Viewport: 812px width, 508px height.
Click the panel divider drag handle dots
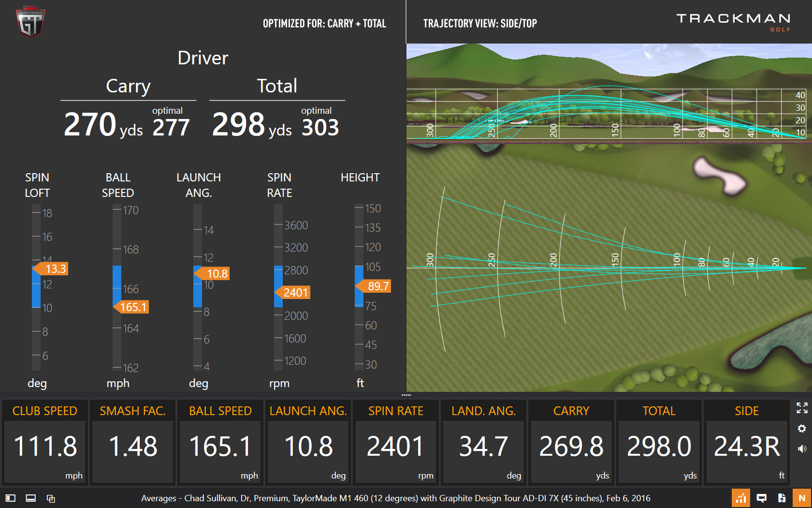click(406, 395)
